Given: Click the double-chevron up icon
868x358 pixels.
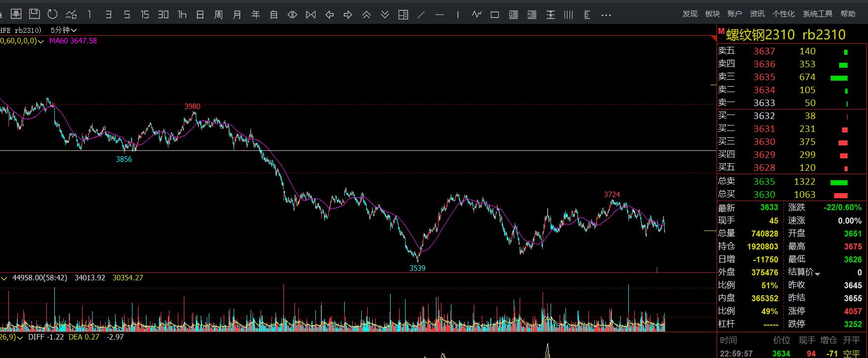Looking at the screenshot, I should [x=366, y=15].
